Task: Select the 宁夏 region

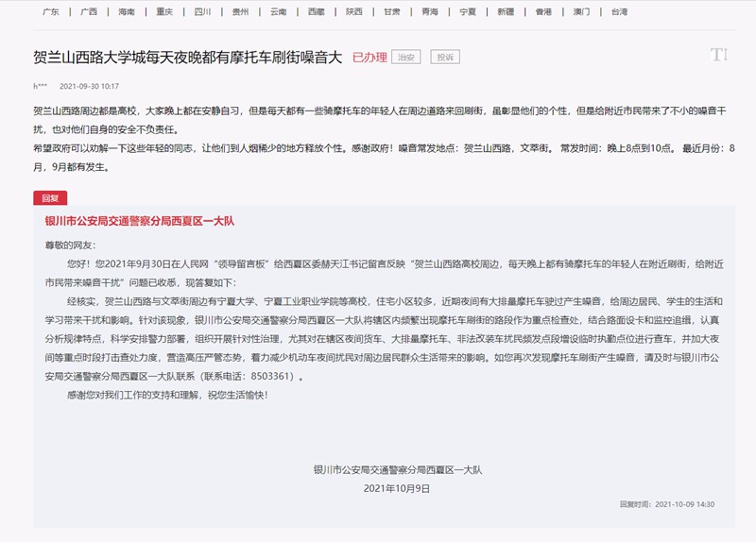Action: [x=468, y=12]
